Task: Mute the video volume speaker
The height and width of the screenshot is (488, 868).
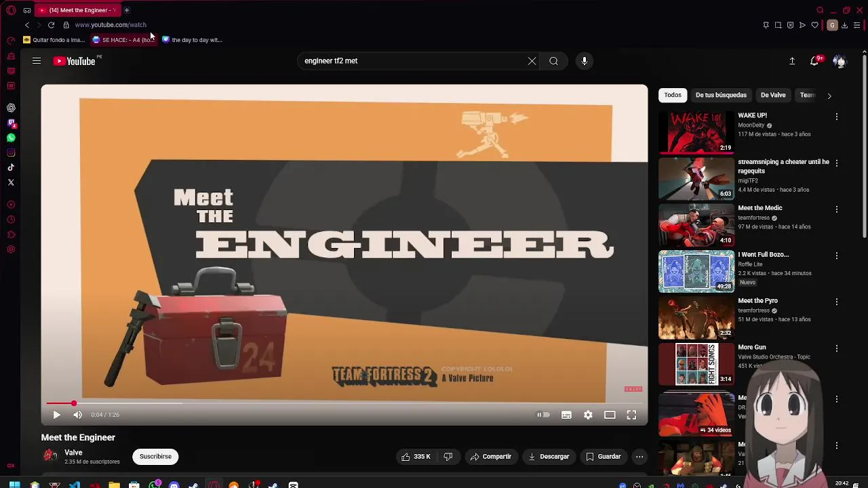Action: (77, 415)
